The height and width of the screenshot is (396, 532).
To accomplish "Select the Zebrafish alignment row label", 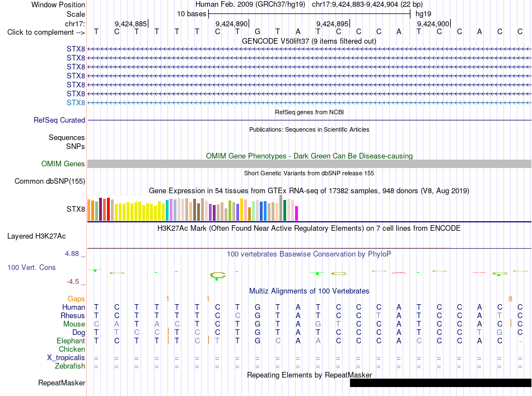I will [70, 366].
